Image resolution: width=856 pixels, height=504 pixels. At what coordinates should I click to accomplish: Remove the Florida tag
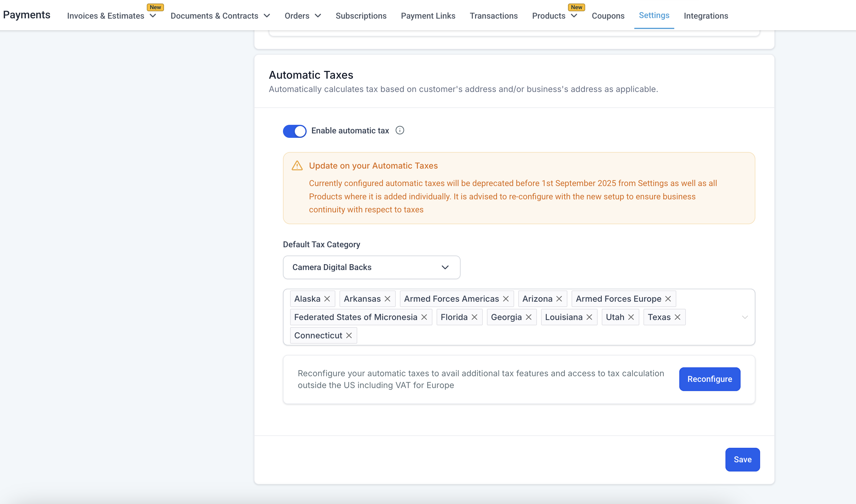click(x=474, y=317)
